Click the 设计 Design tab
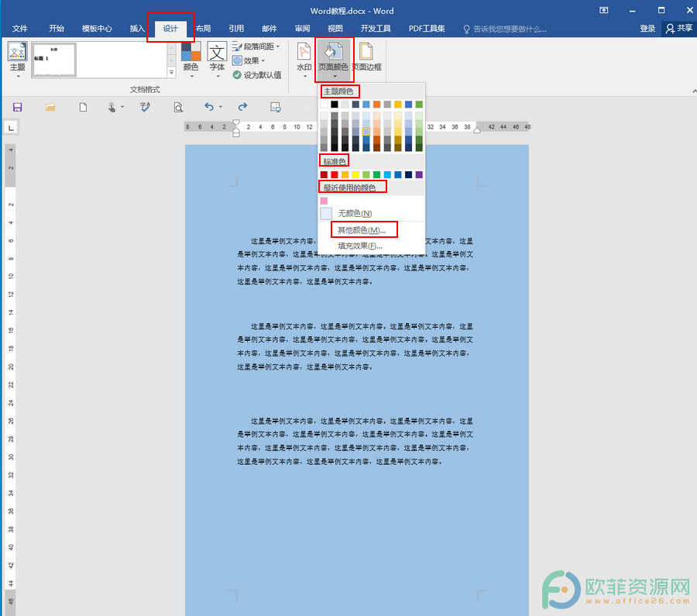Image resolution: width=697 pixels, height=616 pixels. (170, 29)
